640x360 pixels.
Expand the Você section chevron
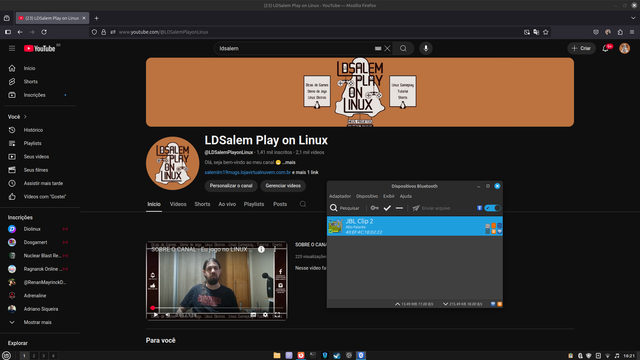pos(25,117)
